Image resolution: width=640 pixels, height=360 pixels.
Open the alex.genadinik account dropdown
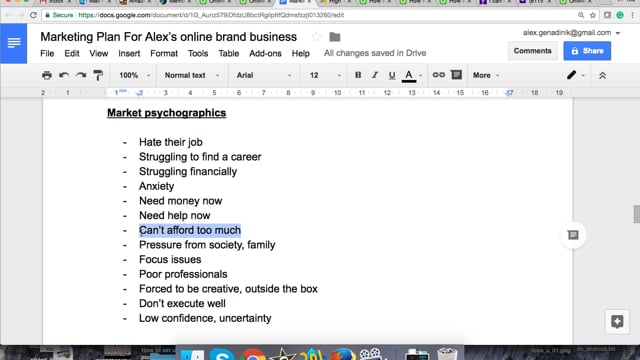click(x=571, y=33)
